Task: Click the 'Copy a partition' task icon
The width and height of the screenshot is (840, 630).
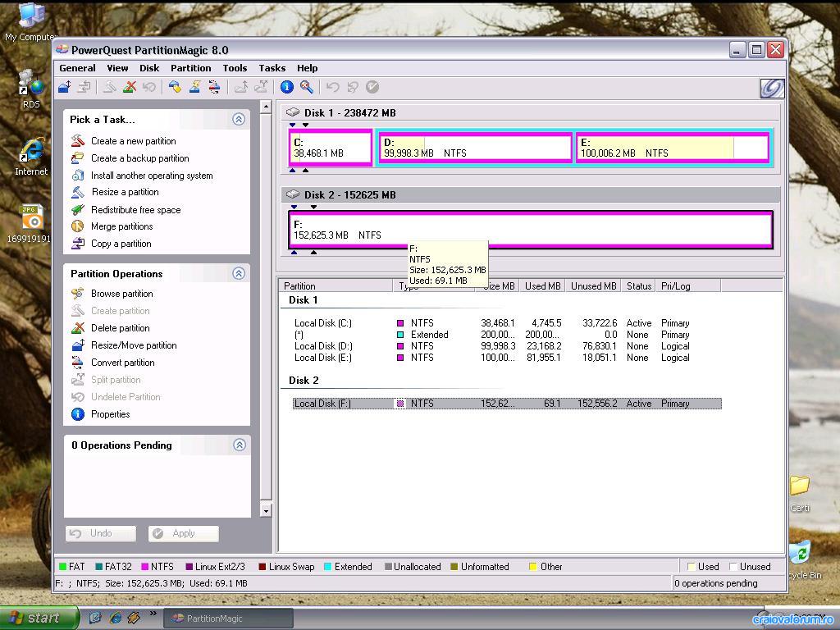Action: tap(78, 243)
